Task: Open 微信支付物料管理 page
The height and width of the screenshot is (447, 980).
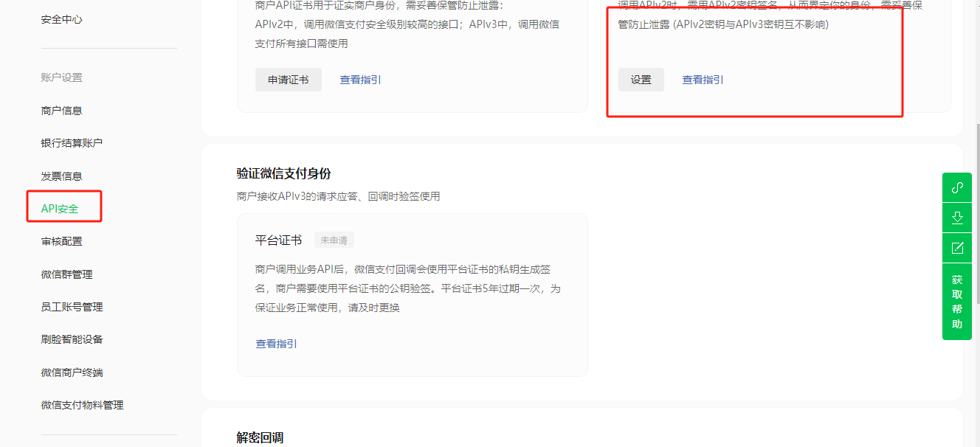Action: [x=83, y=405]
